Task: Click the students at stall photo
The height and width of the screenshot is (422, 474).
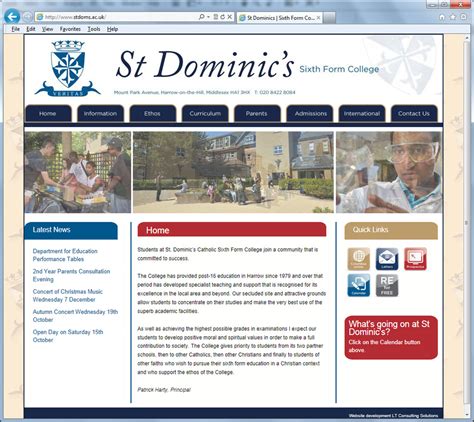Action: pyautogui.click(x=78, y=172)
